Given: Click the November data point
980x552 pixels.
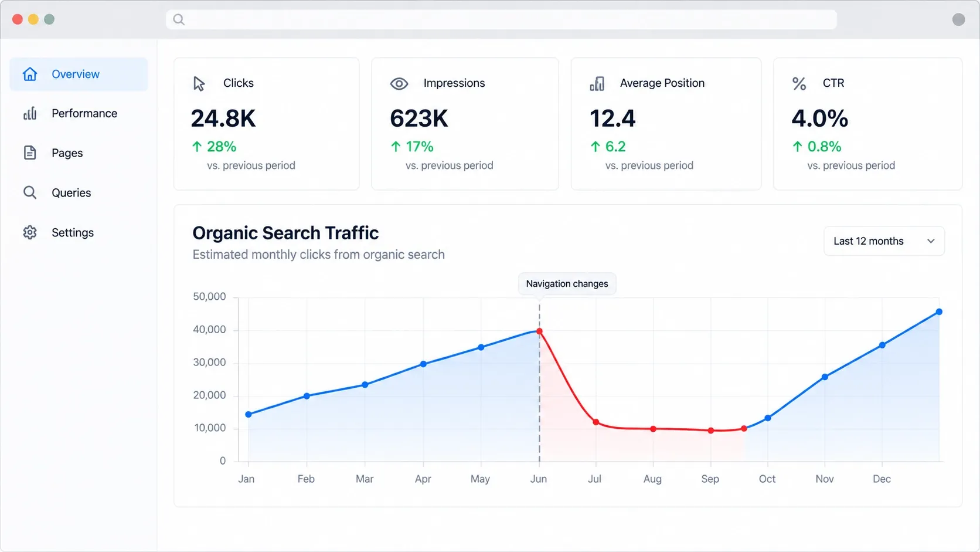Looking at the screenshot, I should click(825, 377).
